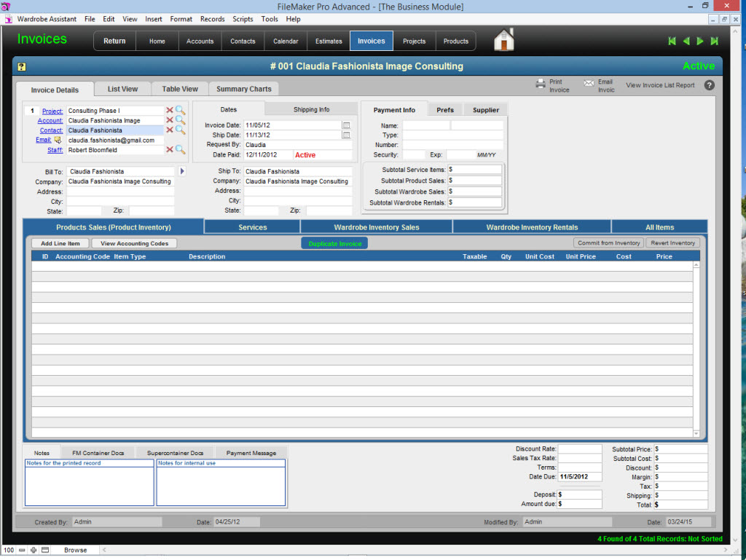
Task: Switch to the Summary Charts tab
Action: point(243,89)
